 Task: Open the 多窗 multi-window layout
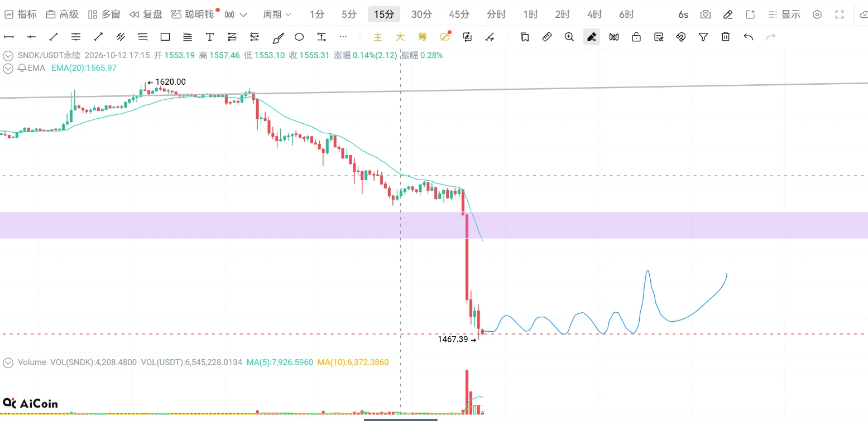[x=104, y=14]
